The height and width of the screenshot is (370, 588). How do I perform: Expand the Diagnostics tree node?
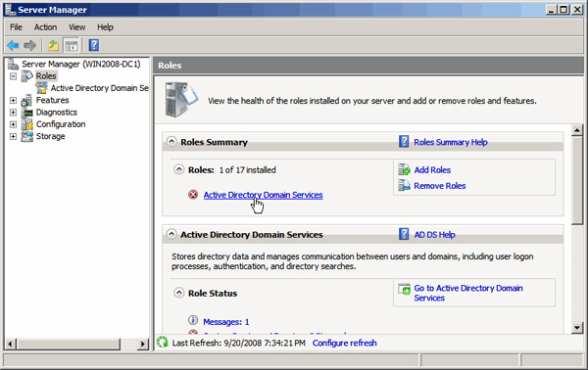tap(13, 113)
